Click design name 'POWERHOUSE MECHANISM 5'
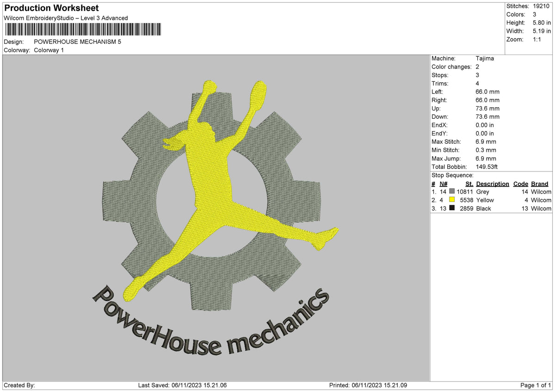 click(x=78, y=42)
